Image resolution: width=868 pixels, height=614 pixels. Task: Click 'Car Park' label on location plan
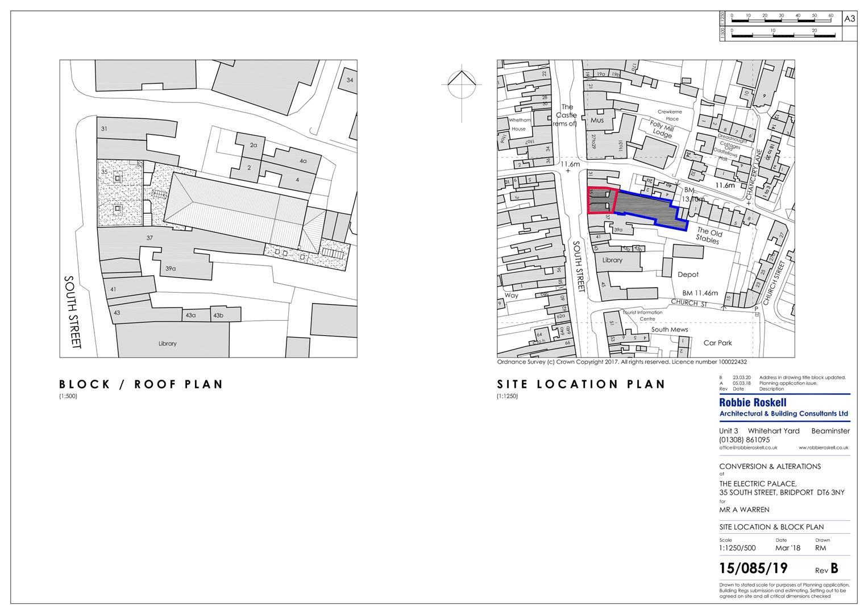[718, 343]
